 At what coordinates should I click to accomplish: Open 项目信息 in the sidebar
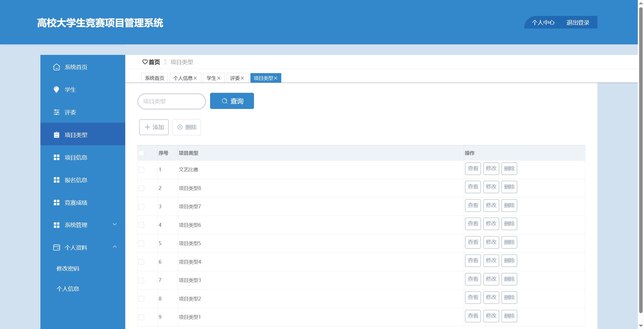(x=83, y=157)
